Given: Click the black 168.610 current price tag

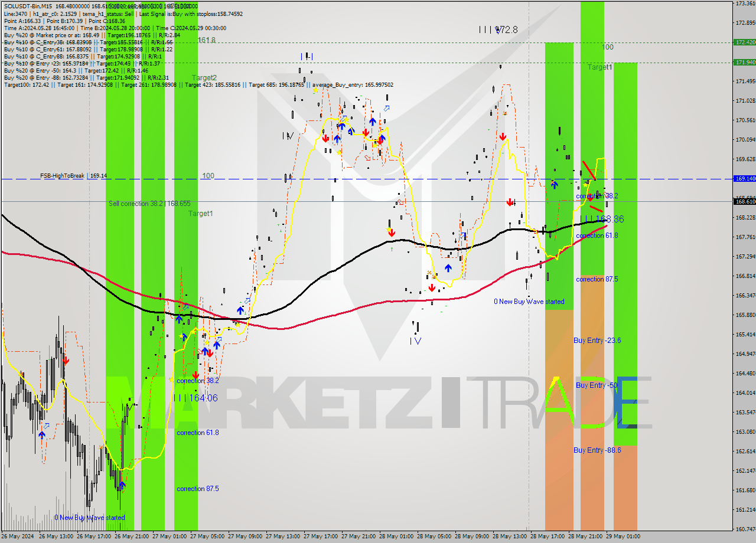Looking at the screenshot, I should point(745,201).
